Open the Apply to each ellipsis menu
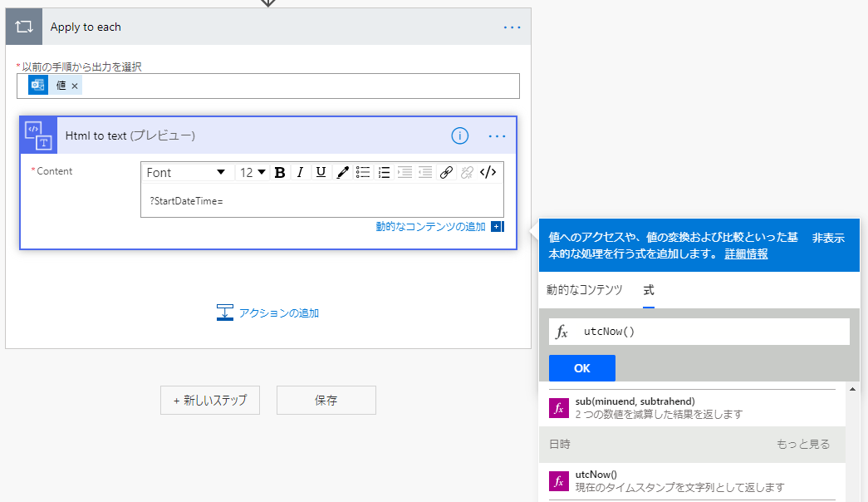Screen dimensions: 868x502 pos(512,26)
